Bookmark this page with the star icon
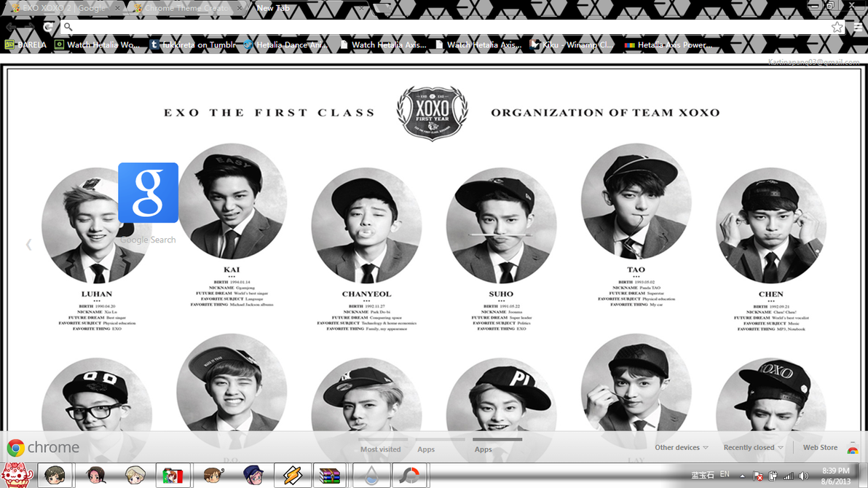This screenshot has width=868, height=488. click(837, 27)
